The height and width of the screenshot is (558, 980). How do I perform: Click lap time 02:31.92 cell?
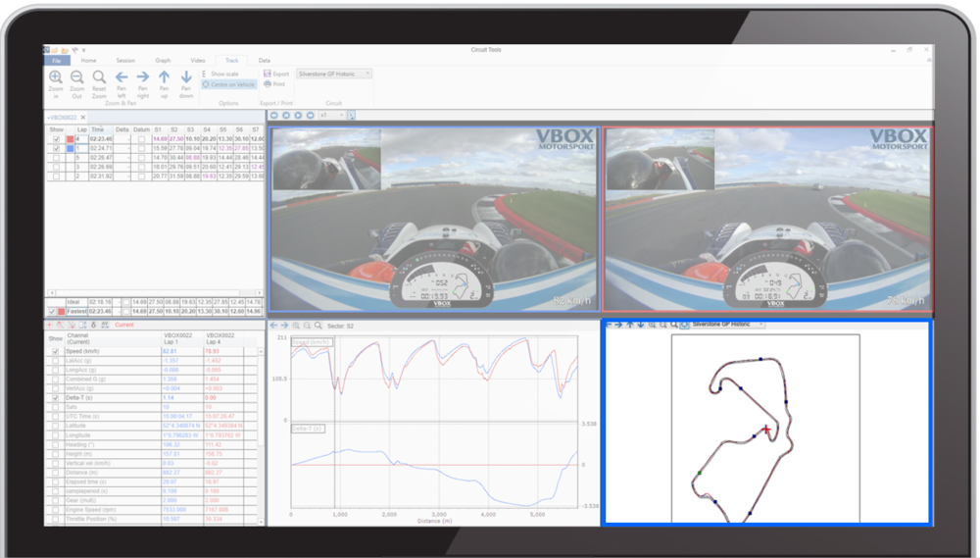pyautogui.click(x=101, y=178)
